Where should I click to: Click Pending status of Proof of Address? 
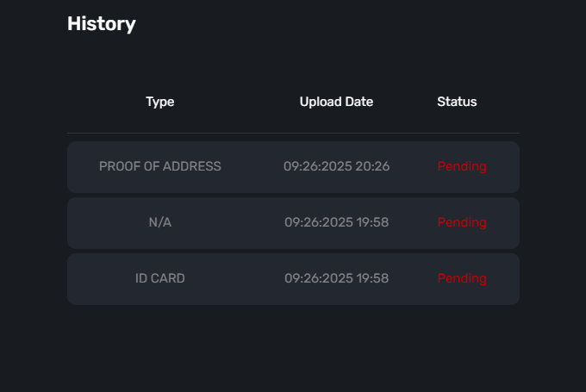[x=462, y=166]
